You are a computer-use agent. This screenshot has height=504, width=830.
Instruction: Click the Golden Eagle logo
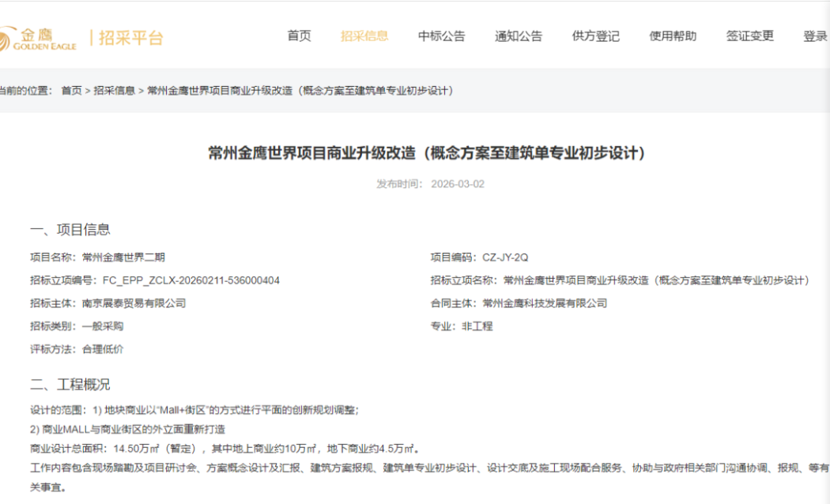pos(38,39)
